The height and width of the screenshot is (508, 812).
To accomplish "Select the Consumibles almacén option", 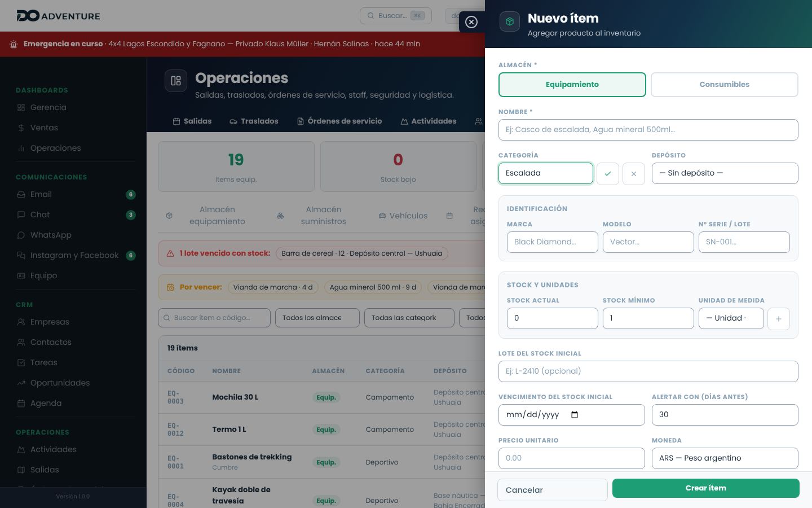I will tap(725, 85).
